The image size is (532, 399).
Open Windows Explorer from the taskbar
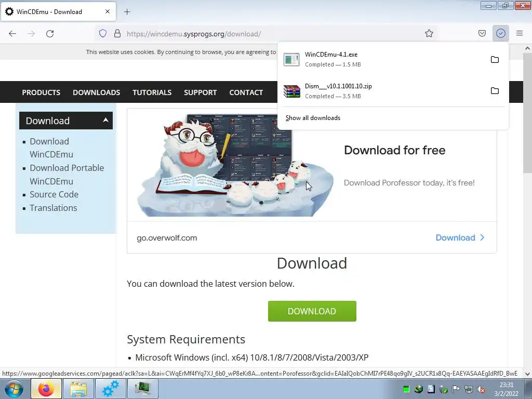(78, 389)
